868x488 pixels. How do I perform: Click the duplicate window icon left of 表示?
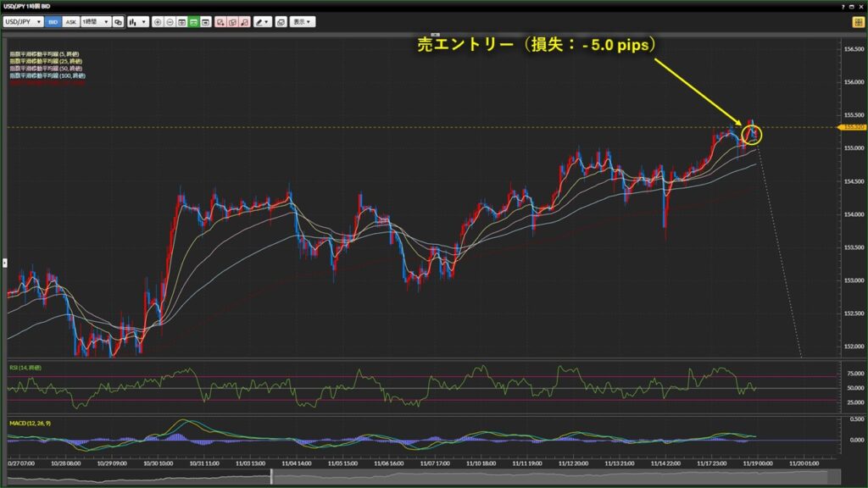281,21
